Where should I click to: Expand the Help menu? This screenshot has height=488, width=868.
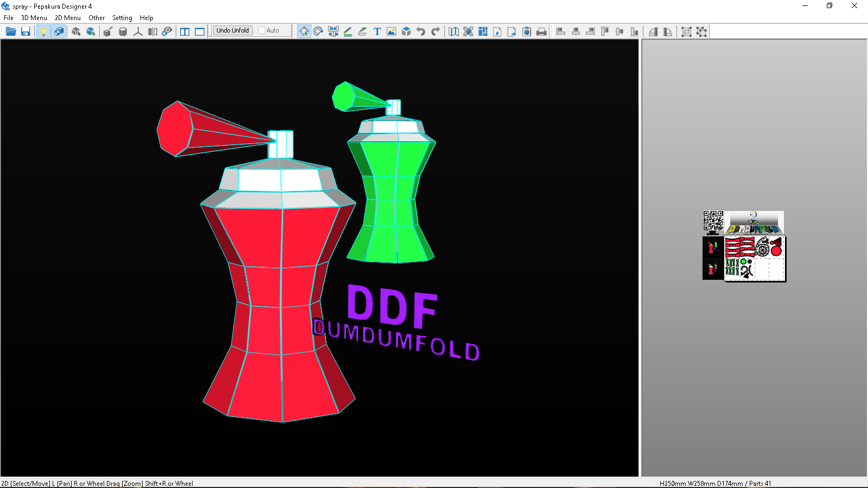pos(146,17)
